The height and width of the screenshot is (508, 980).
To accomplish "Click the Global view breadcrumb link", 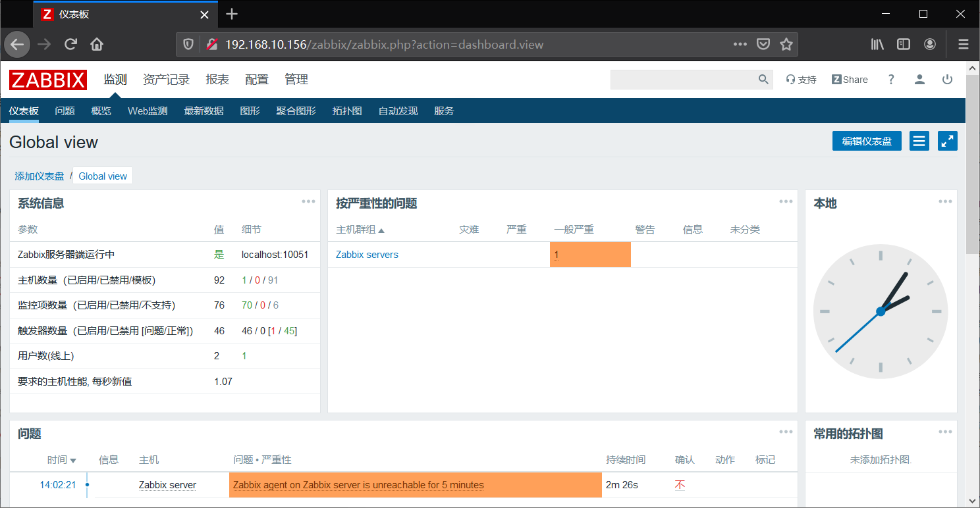I will (103, 176).
